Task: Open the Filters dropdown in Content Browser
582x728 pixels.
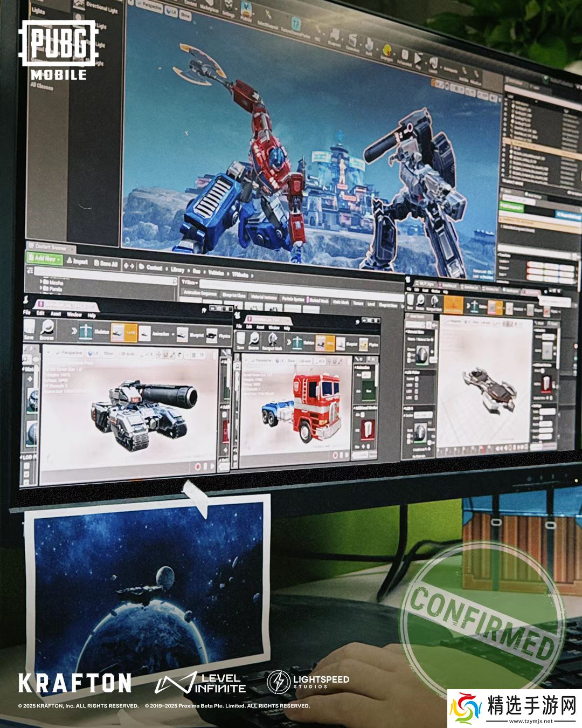Action: tap(190, 281)
